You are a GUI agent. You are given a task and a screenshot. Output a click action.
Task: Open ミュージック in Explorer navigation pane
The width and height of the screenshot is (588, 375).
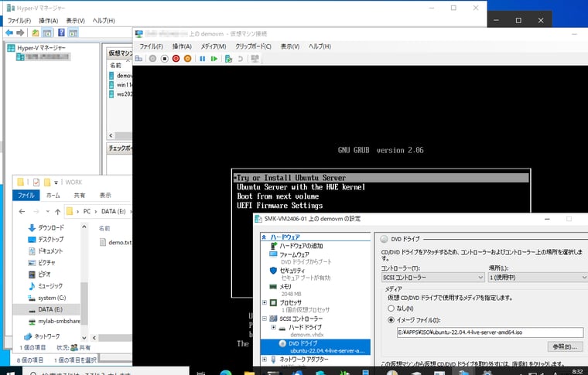50,286
